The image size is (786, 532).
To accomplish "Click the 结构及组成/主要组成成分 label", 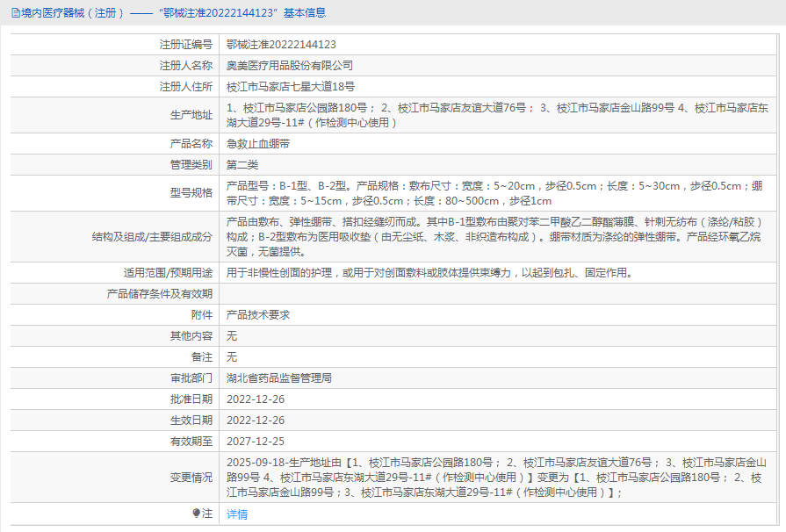I will [x=152, y=237].
